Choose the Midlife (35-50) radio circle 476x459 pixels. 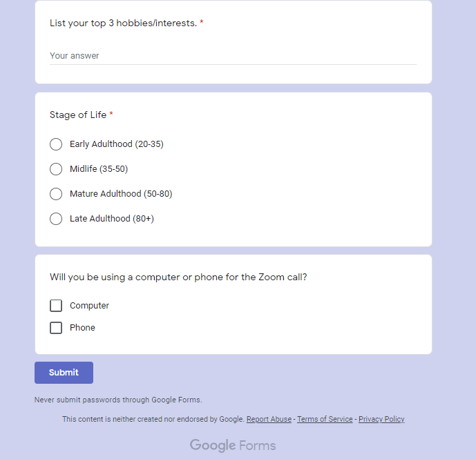[56, 169]
